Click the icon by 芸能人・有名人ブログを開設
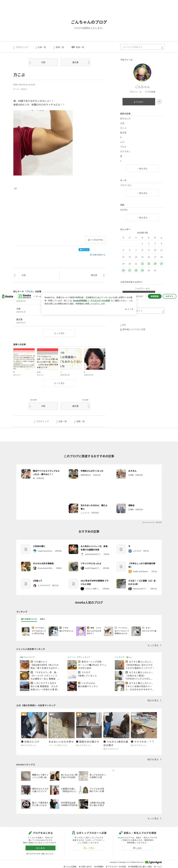This screenshot has width=178, height=868. pos(120,833)
